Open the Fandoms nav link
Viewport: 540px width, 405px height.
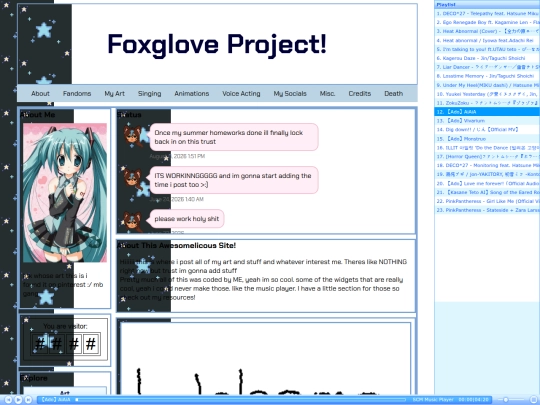coord(77,93)
